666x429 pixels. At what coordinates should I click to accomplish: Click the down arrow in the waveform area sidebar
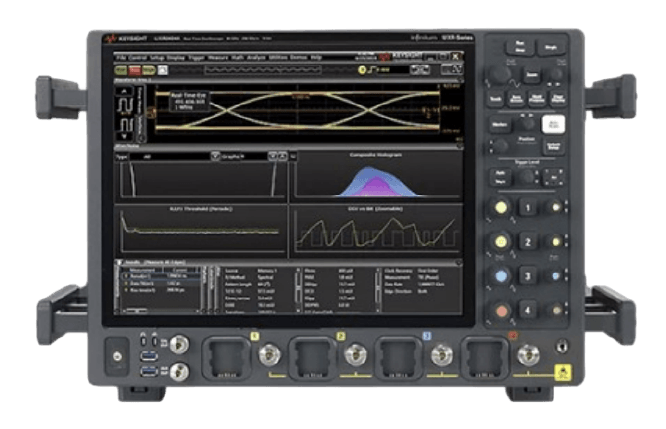(124, 136)
